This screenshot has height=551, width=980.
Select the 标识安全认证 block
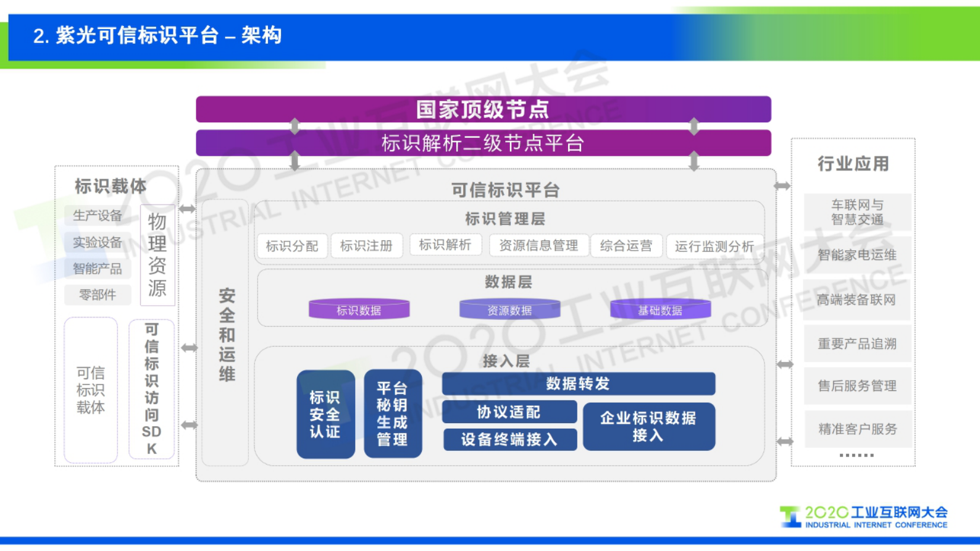pos(325,414)
